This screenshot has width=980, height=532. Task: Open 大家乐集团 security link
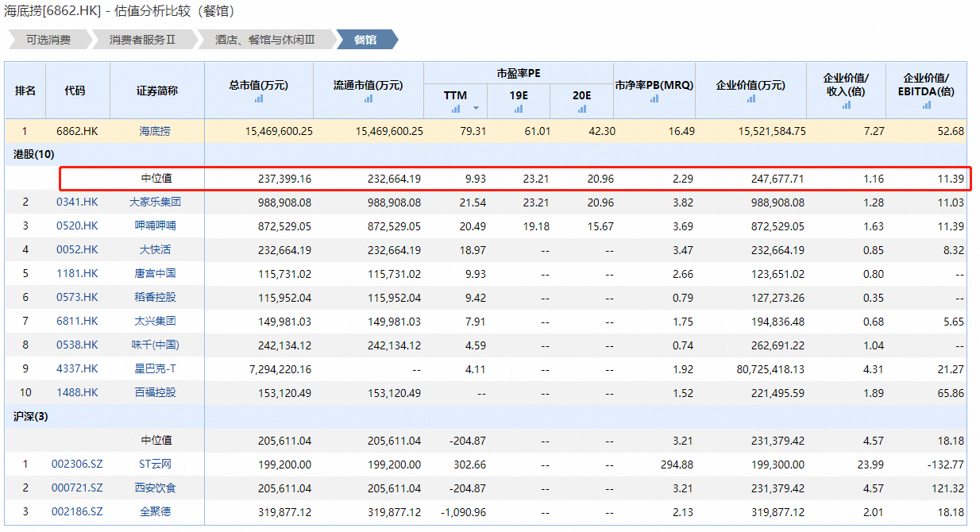coord(155,202)
